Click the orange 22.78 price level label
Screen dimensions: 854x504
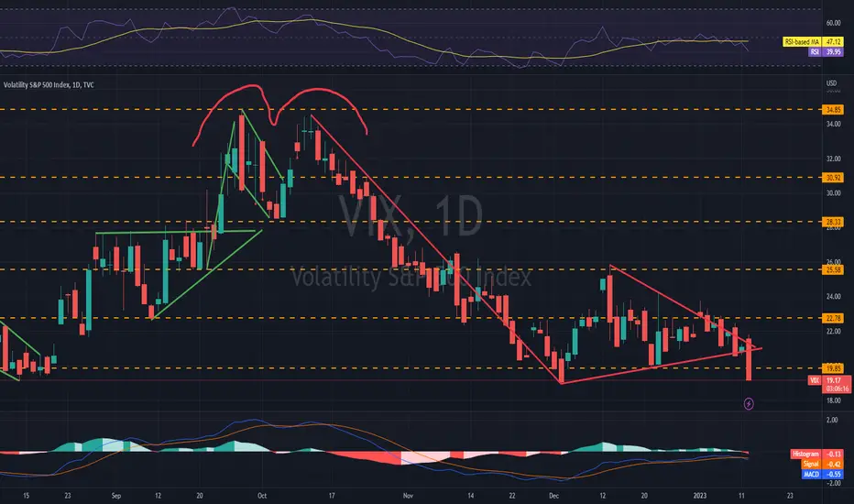coord(833,318)
